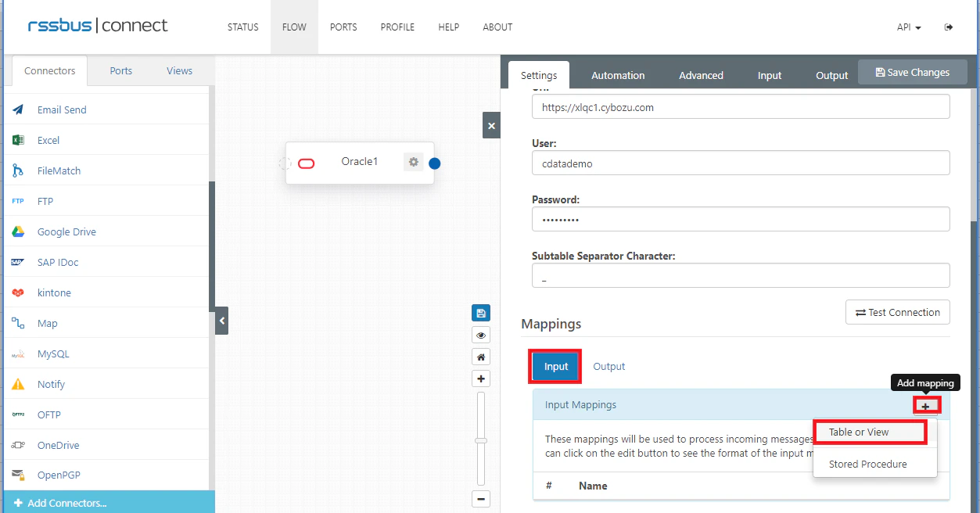Open the FLOW page
Image resolution: width=980 pixels, height=513 pixels.
point(294,27)
